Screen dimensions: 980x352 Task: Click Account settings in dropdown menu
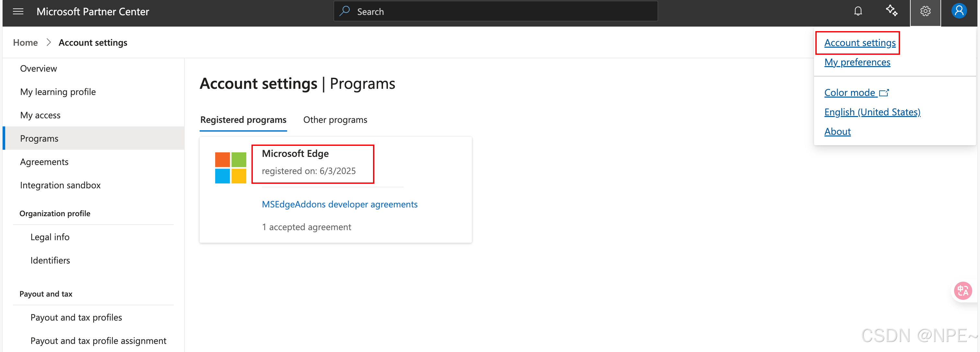[859, 43]
